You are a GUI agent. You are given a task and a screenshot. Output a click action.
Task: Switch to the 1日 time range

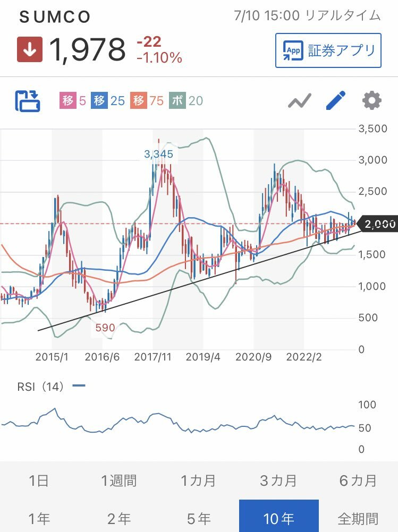[x=39, y=481]
